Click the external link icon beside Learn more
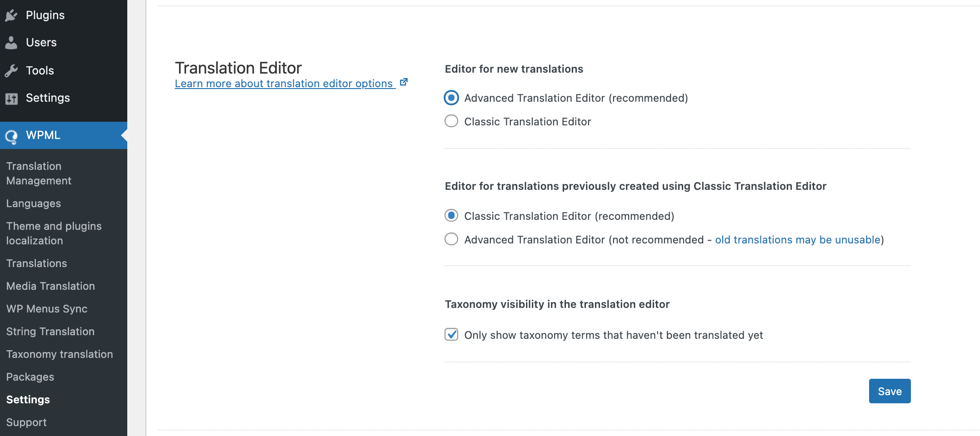980x436 pixels. pos(404,82)
